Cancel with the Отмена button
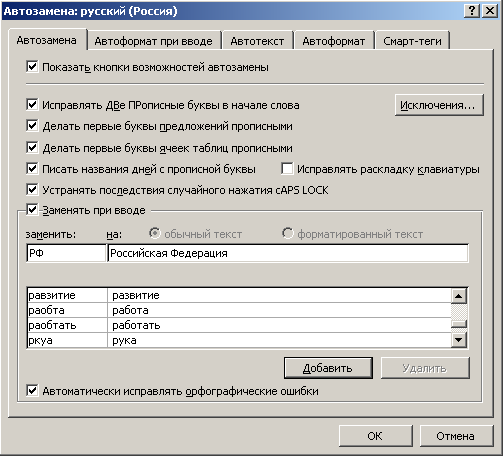Viewport: 503px width, 456px height. (456, 436)
